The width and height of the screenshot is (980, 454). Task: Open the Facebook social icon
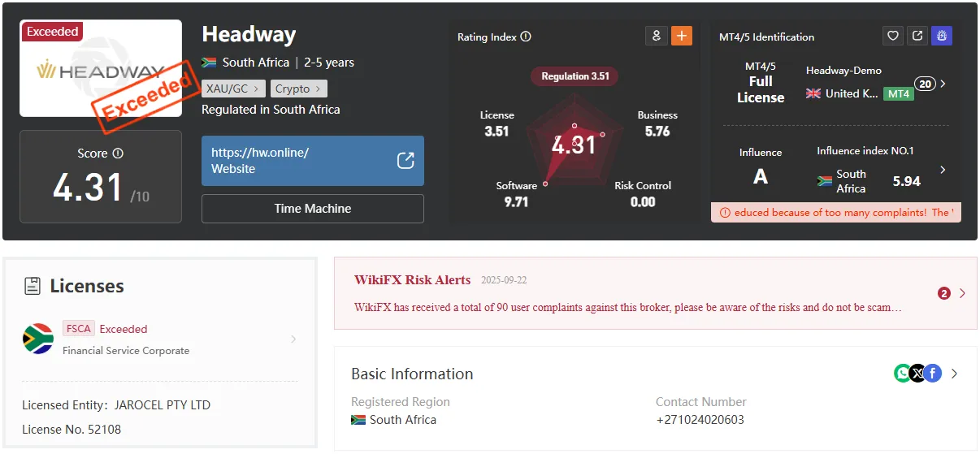[932, 374]
